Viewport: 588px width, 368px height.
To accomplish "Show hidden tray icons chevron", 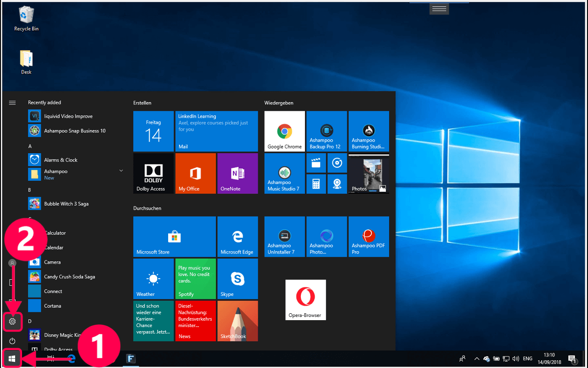I will [x=476, y=359].
